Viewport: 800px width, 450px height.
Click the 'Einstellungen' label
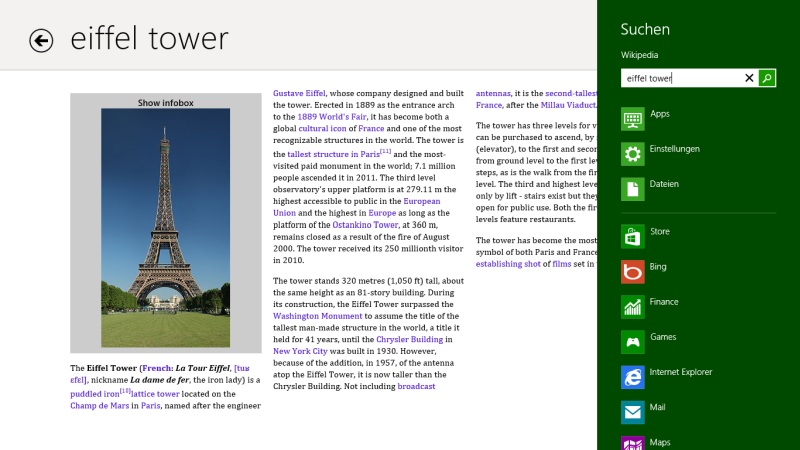point(674,149)
